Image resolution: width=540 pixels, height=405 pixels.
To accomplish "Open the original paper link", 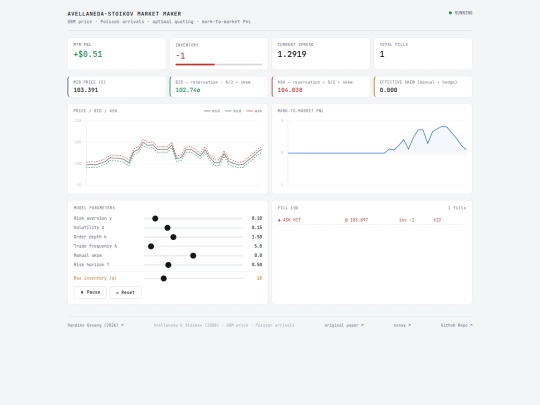I will (x=344, y=325).
